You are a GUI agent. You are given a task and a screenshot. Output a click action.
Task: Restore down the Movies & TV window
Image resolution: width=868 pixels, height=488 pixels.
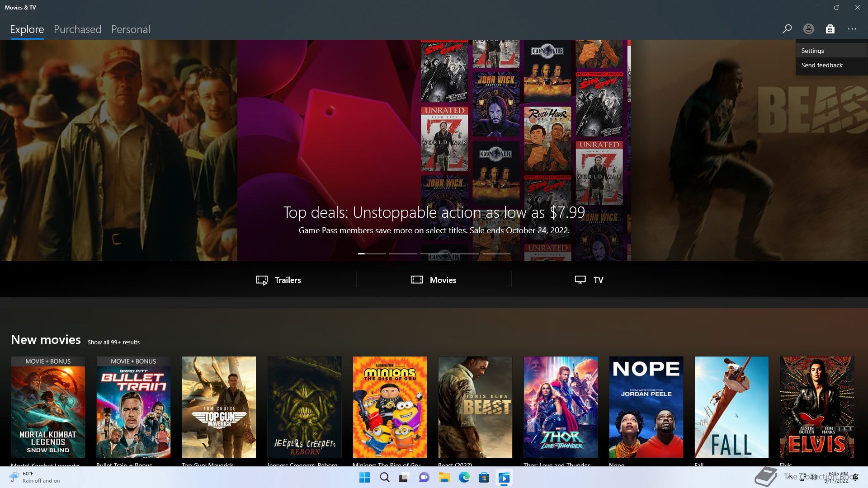(x=837, y=7)
